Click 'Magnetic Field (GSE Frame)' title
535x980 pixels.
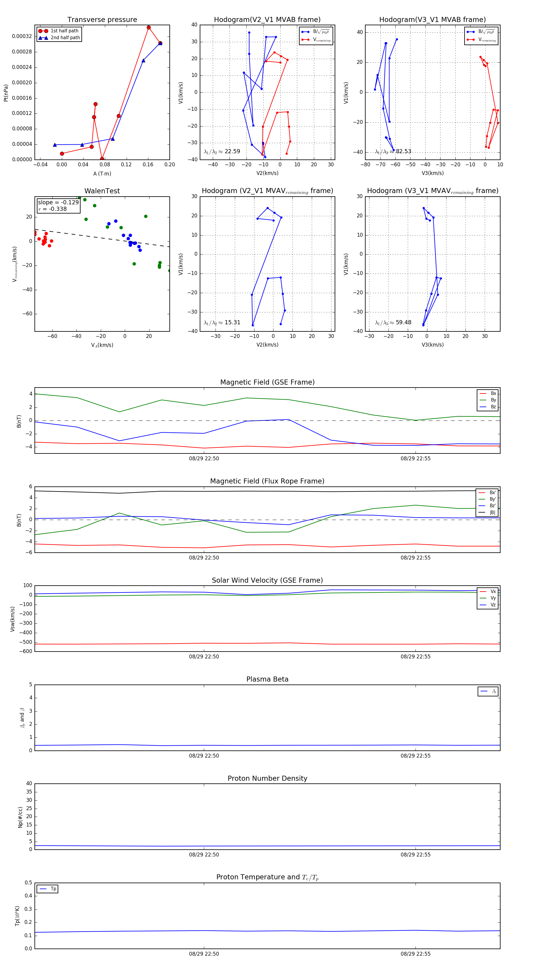point(267,382)
